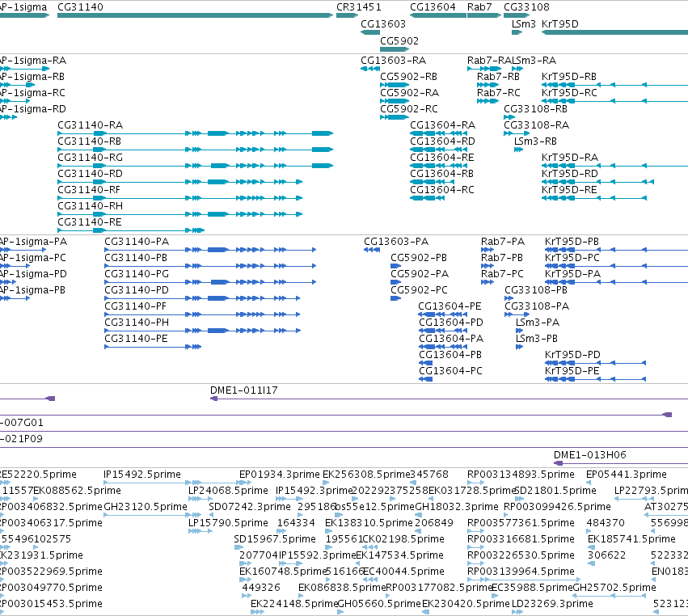This screenshot has width=688, height=616.
Task: Open transcript CG13603-RA
Action: [x=393, y=60]
